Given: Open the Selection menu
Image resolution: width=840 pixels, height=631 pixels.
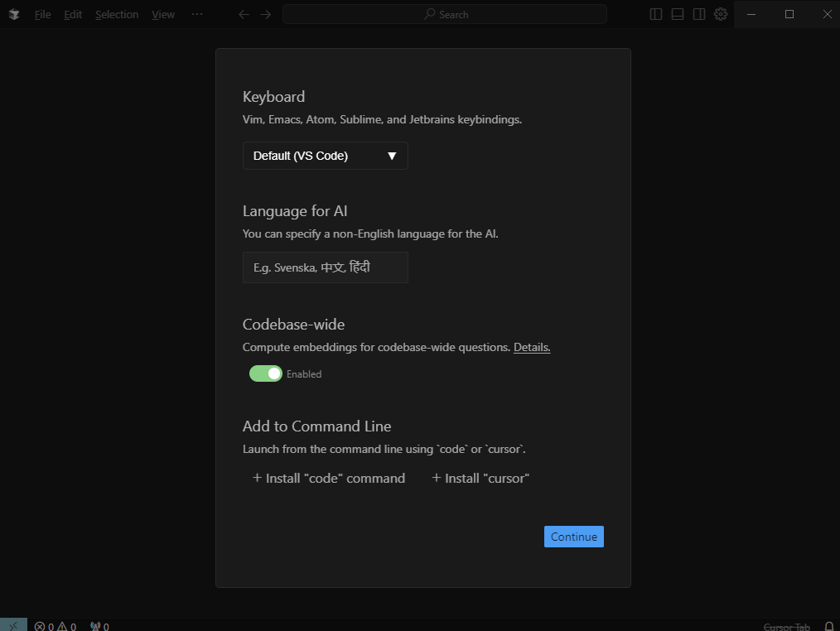Looking at the screenshot, I should point(117,14).
